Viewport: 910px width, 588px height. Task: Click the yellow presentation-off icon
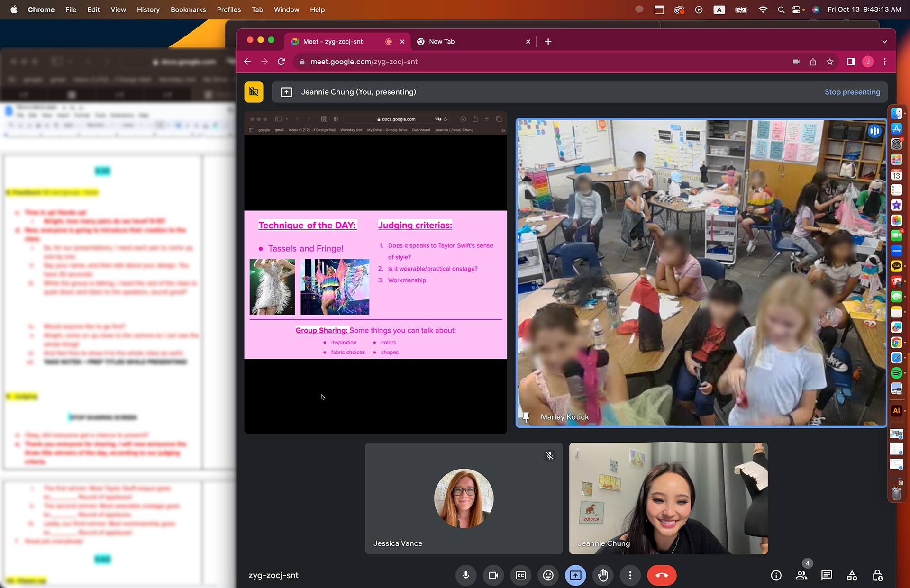(x=254, y=92)
